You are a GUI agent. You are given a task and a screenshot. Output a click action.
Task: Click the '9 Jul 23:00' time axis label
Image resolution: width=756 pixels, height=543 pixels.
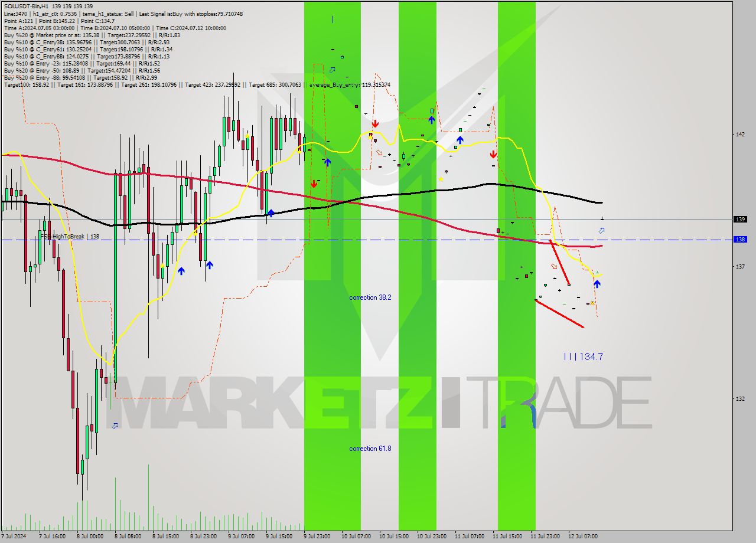(x=317, y=537)
